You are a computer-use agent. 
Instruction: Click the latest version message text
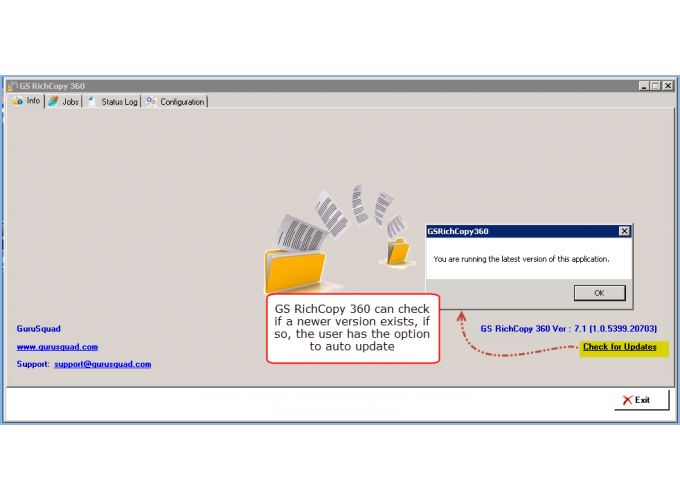[521, 259]
